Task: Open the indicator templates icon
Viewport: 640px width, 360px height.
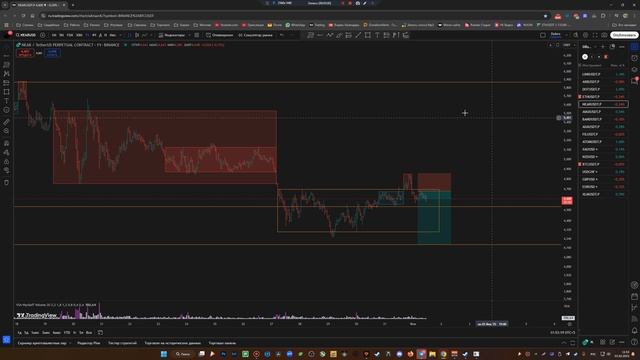Action: pos(197,35)
